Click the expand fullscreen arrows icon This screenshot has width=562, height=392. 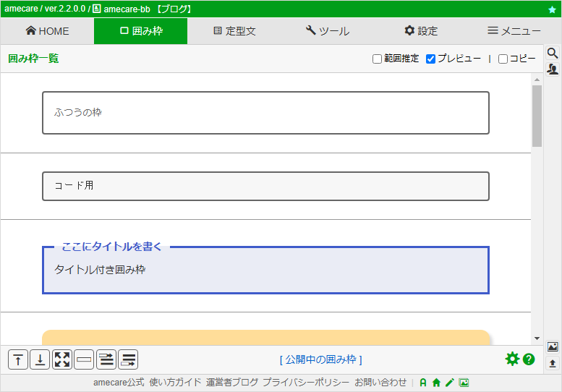point(62,359)
